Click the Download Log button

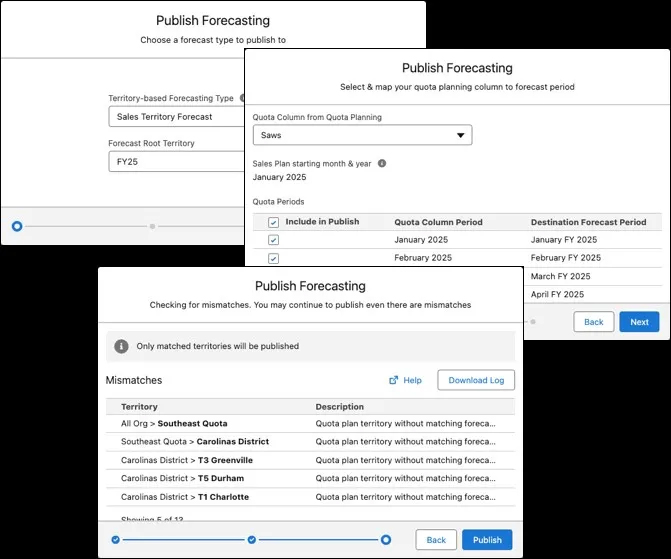coord(476,380)
